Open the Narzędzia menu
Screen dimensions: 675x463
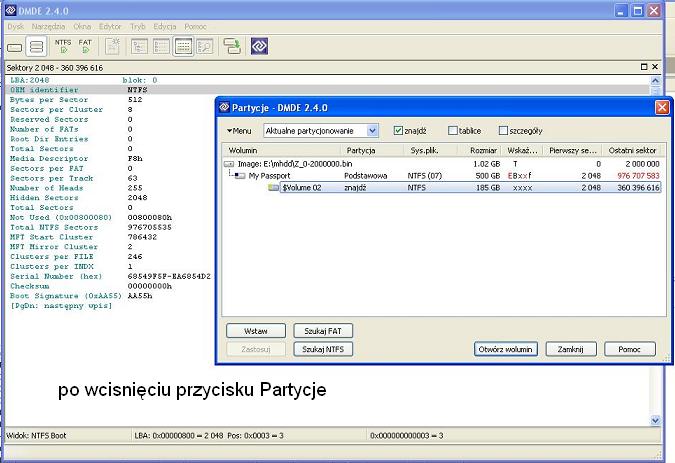pyautogui.click(x=48, y=27)
